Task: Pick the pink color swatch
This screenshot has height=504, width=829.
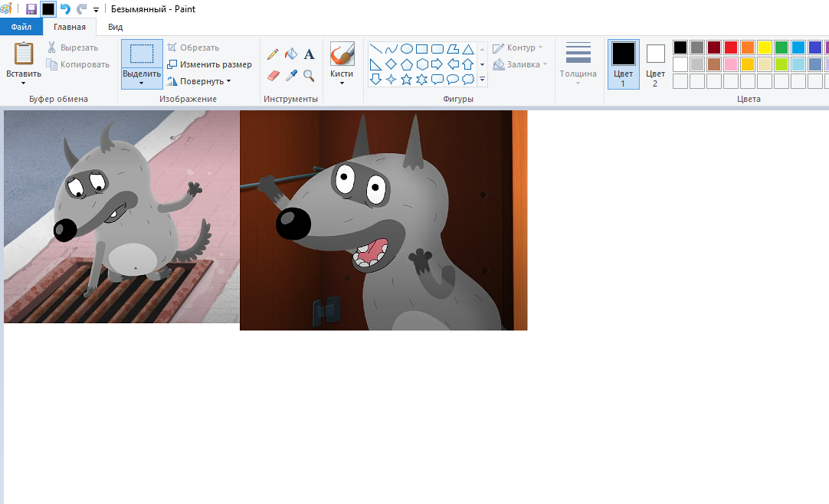Action: coord(731,64)
